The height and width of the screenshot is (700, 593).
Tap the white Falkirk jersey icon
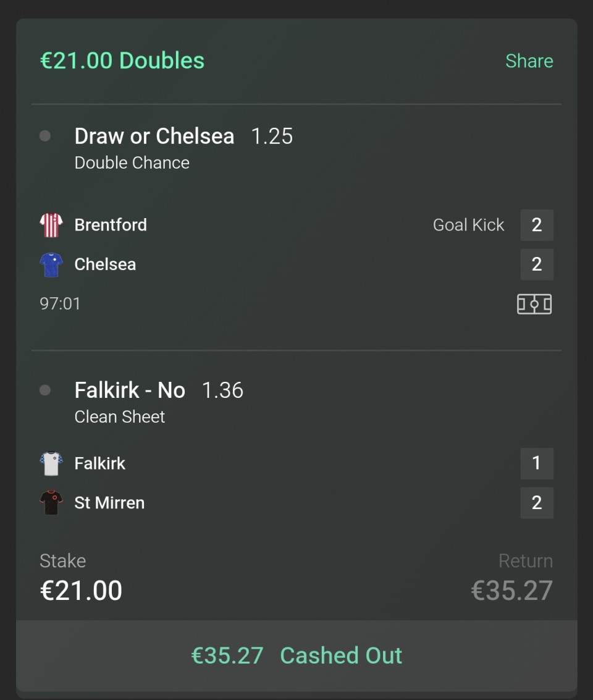(x=51, y=463)
